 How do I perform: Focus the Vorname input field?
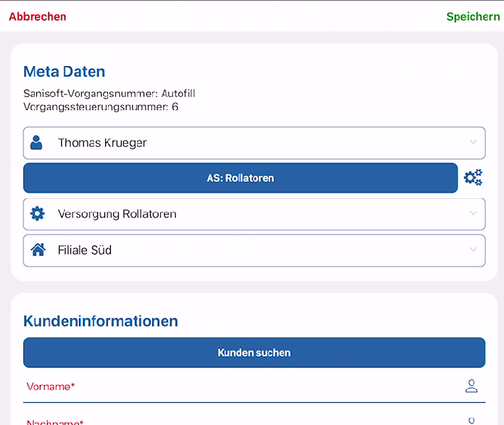(254, 387)
